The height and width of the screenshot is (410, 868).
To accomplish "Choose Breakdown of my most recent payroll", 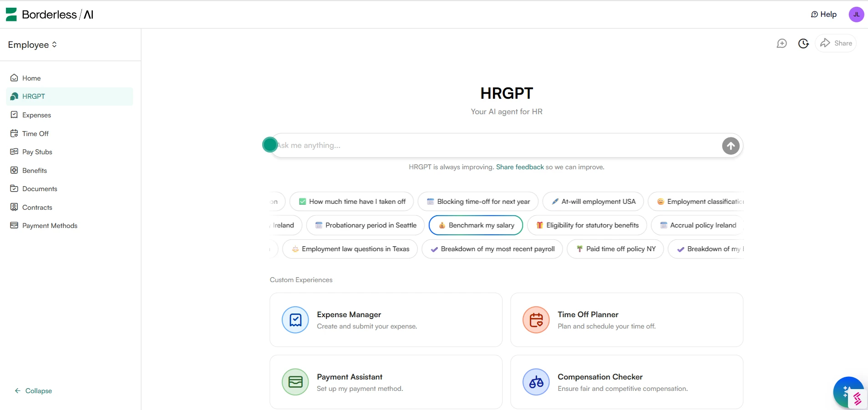I will pos(492,249).
